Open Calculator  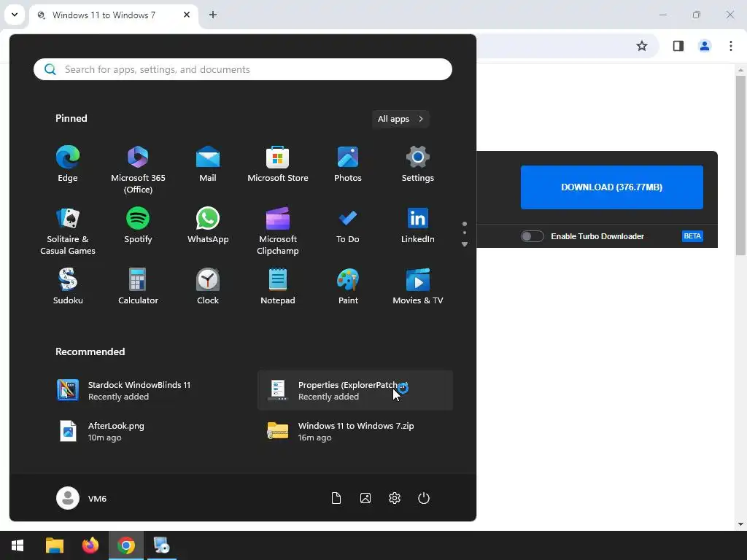138,287
